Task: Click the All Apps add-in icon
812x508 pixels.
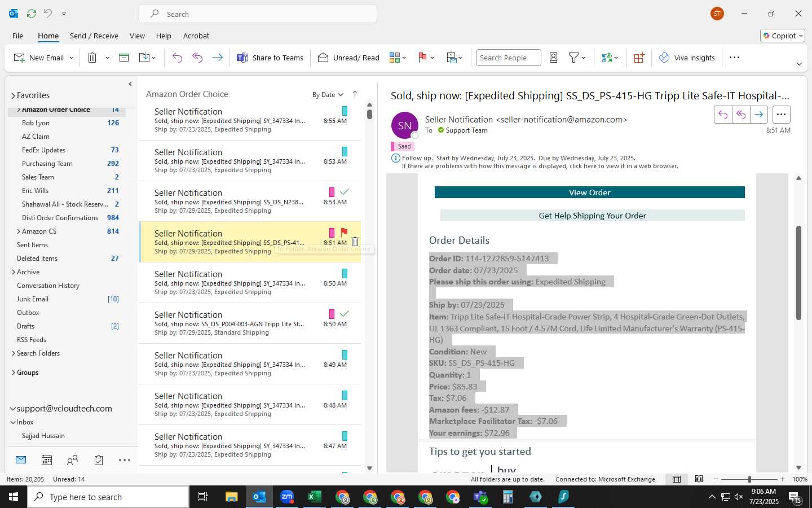Action: [x=639, y=58]
